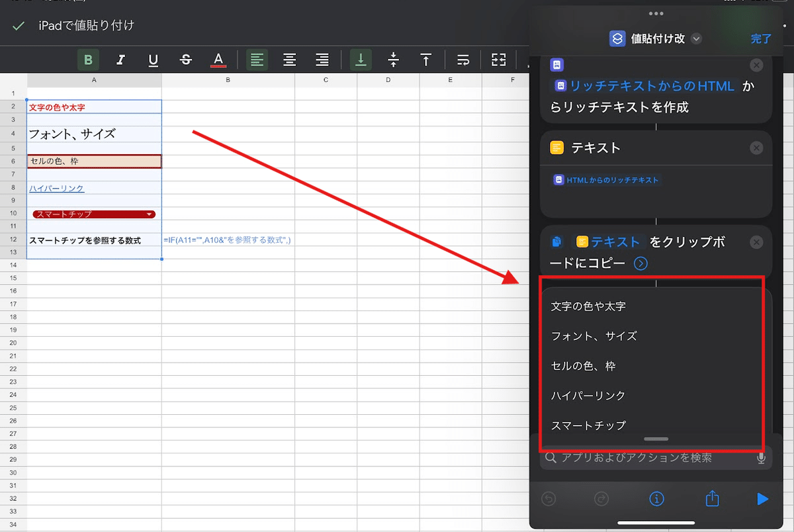
Task: Open the shortcut info details
Action: 656,500
